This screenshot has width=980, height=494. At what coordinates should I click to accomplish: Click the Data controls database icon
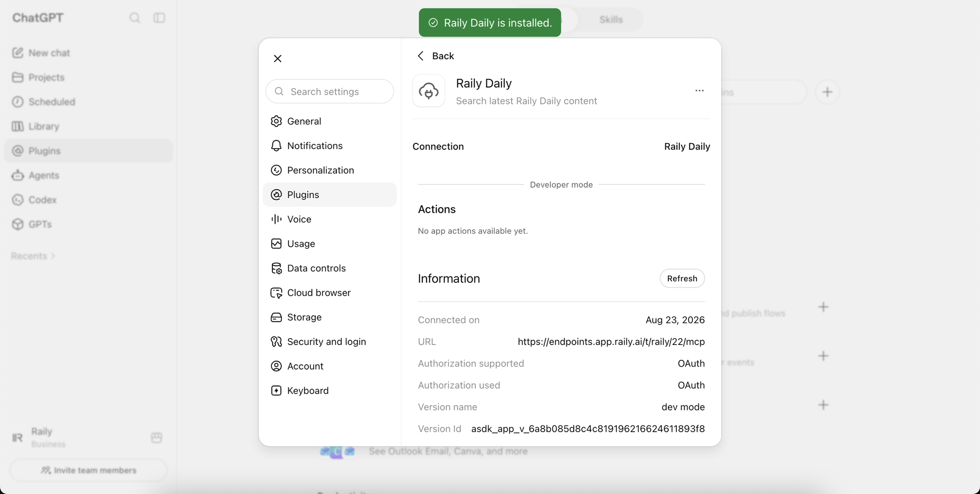(x=276, y=268)
